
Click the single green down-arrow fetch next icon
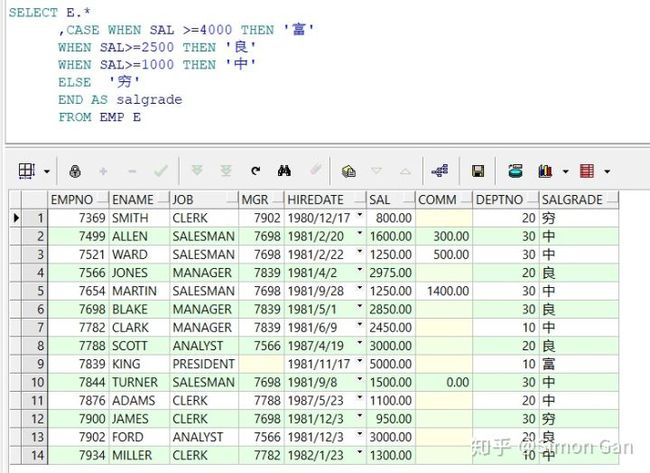197,170
